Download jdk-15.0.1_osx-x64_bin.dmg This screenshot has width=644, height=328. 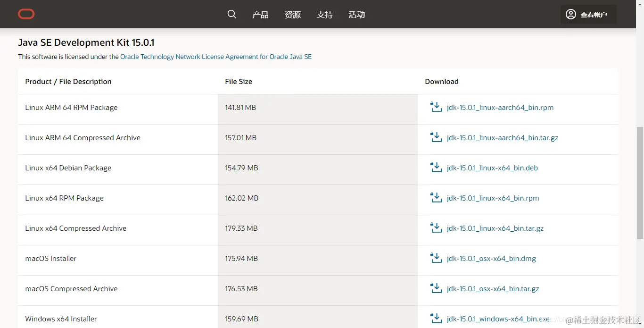click(491, 259)
